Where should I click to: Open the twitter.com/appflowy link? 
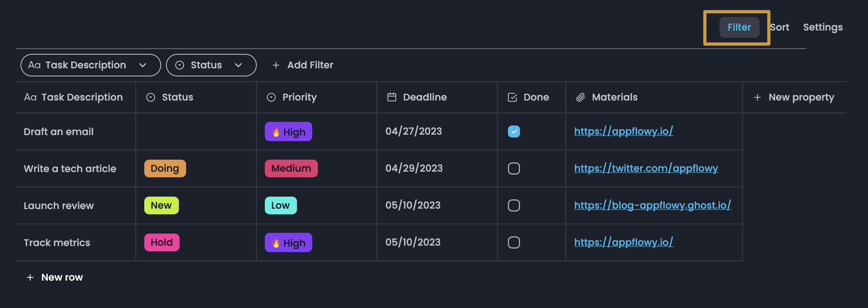coord(646,168)
